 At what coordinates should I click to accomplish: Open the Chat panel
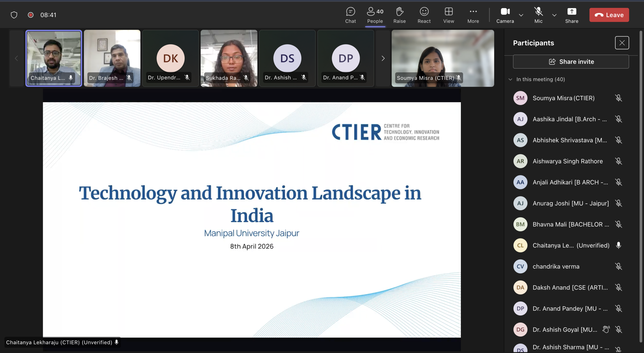click(x=350, y=15)
